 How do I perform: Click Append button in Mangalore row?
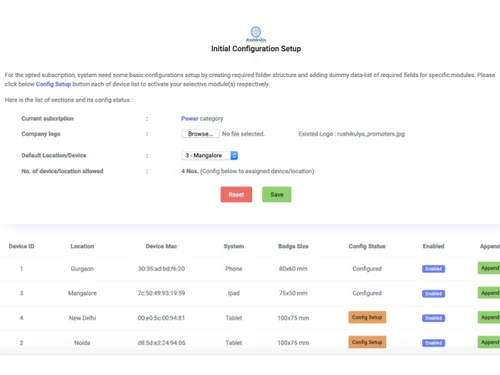pos(489,293)
